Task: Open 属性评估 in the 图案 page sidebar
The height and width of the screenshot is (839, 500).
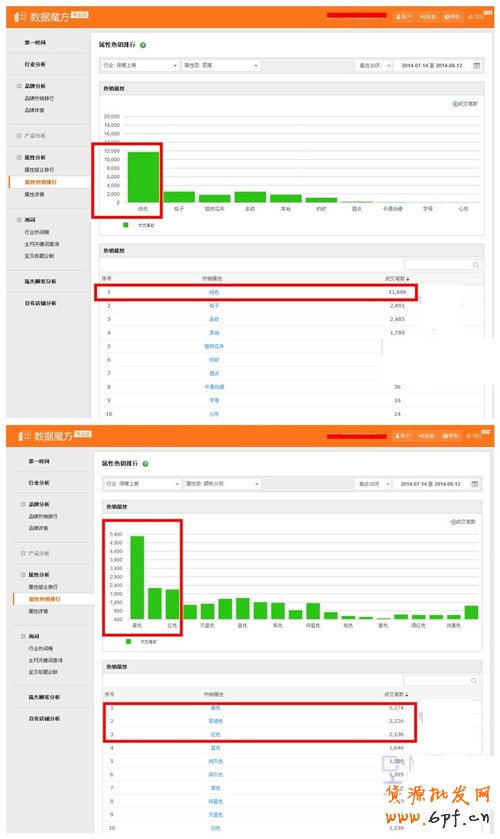Action: click(x=34, y=195)
